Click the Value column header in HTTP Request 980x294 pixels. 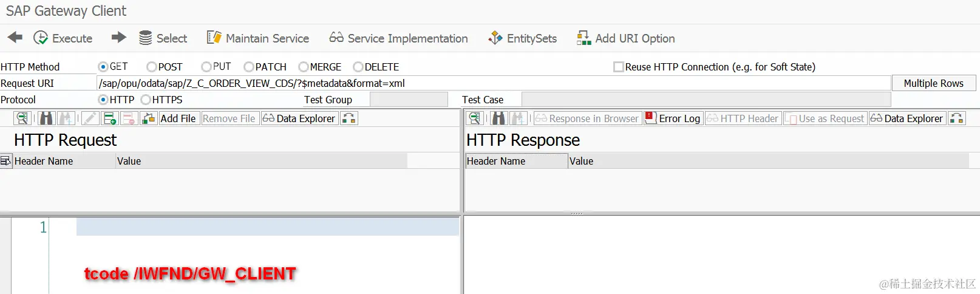(x=262, y=161)
